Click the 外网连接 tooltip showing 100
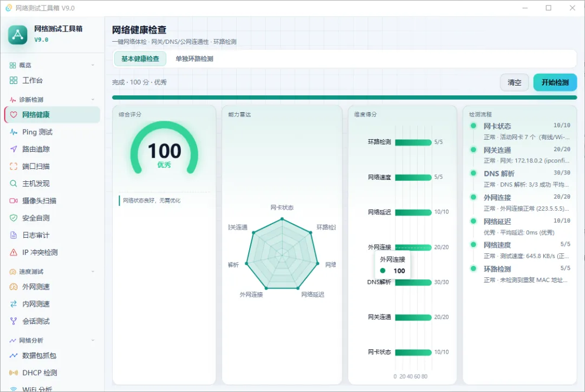The width and height of the screenshot is (585, 392). coord(393,265)
